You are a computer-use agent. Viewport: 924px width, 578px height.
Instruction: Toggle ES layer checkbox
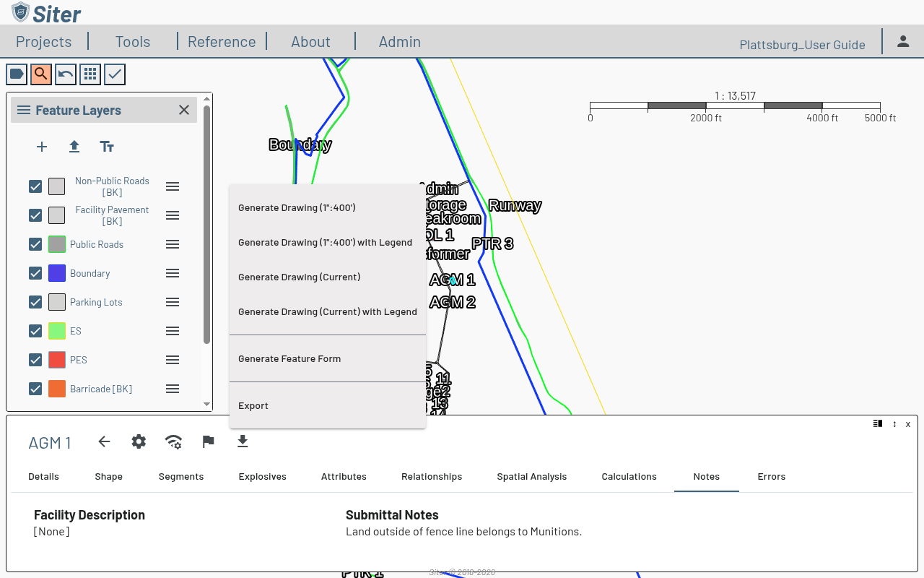(x=35, y=331)
